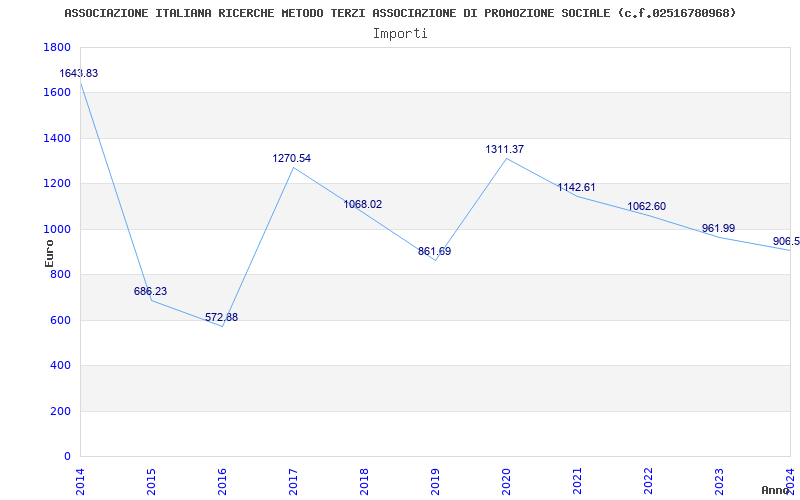The width and height of the screenshot is (800, 500).
Task: Click the 1800 y-axis tick label
Action: tap(57, 47)
